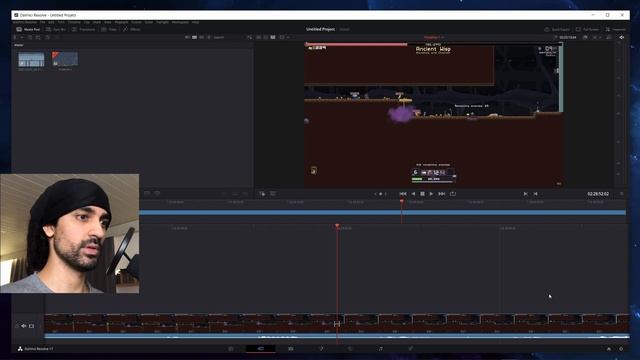
Task: Play the timeline forward
Action: coord(431,193)
